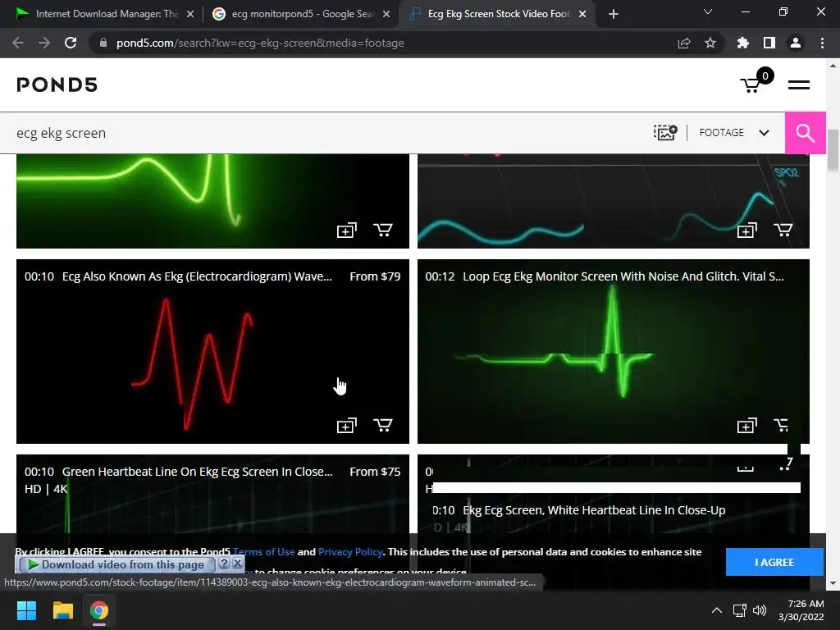This screenshot has width=840, height=630.
Task: Open Chrome from the taskbar
Action: pyautogui.click(x=99, y=610)
